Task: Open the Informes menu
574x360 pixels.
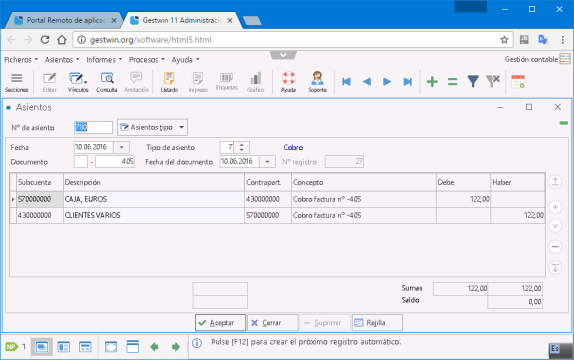Action: pos(104,59)
